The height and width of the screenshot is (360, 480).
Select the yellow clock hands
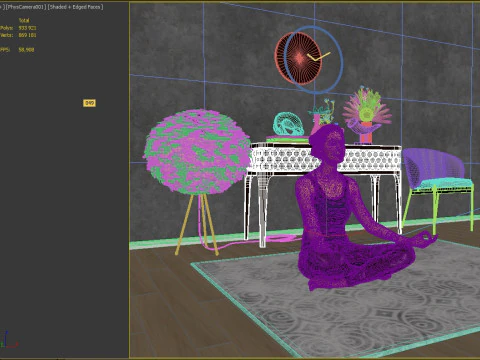click(x=319, y=57)
